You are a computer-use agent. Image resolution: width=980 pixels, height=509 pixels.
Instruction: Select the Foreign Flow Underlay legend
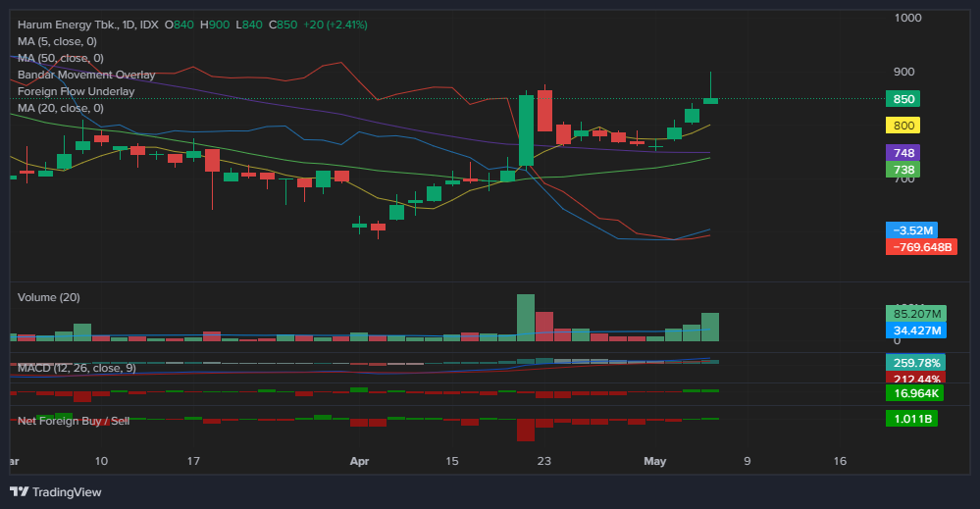click(76, 91)
